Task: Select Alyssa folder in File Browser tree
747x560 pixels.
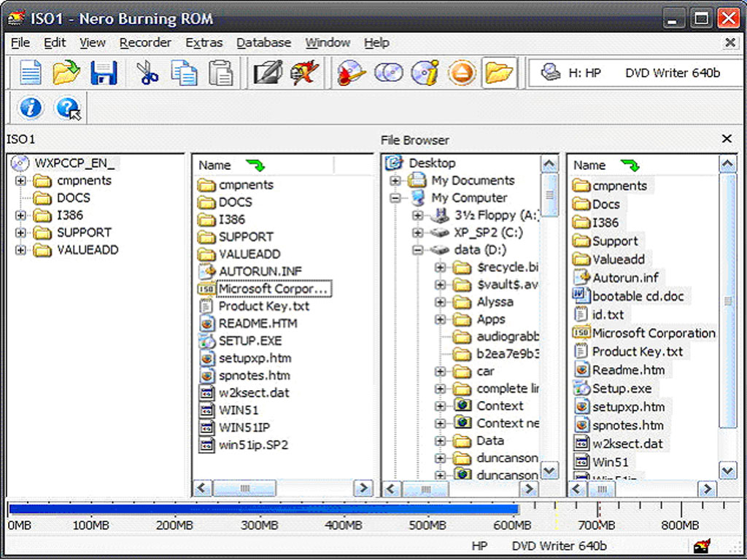Action: click(495, 302)
